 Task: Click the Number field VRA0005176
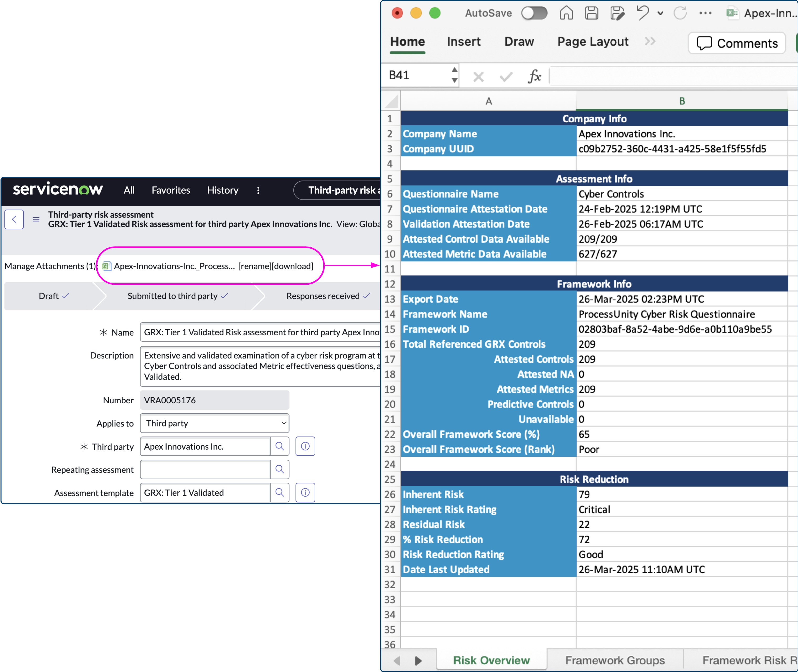pyautogui.click(x=215, y=400)
